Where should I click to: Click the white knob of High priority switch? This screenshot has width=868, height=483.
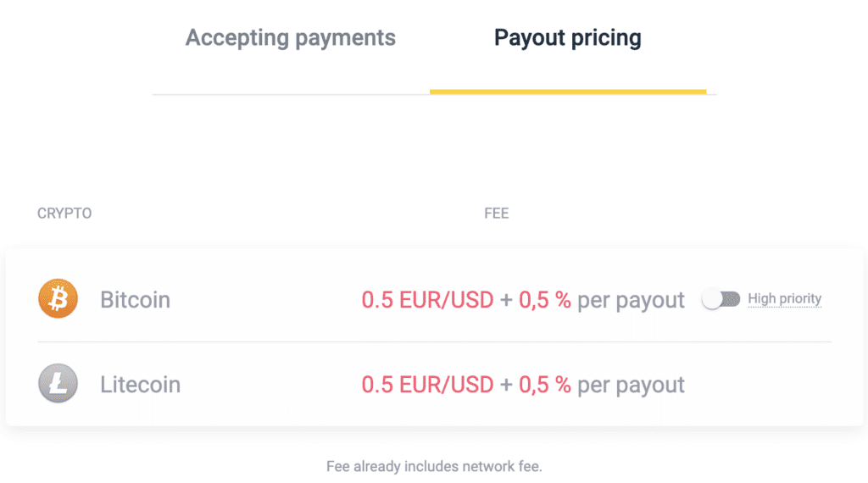point(712,299)
